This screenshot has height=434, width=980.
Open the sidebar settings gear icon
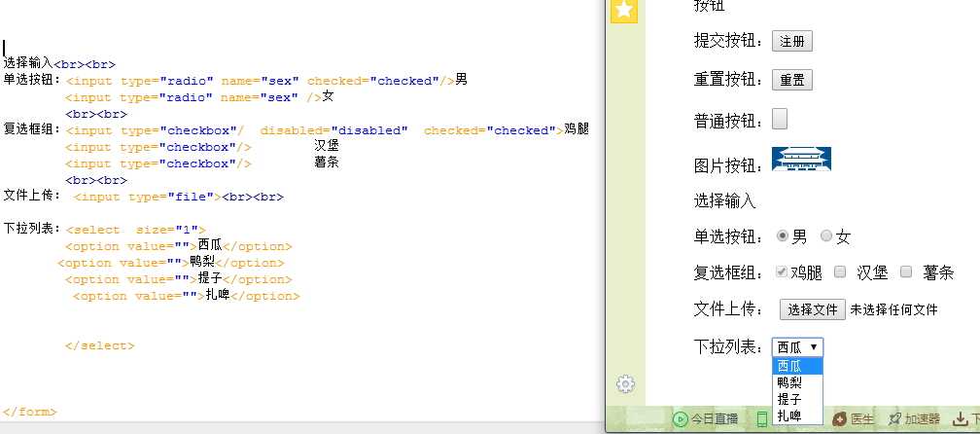626,384
